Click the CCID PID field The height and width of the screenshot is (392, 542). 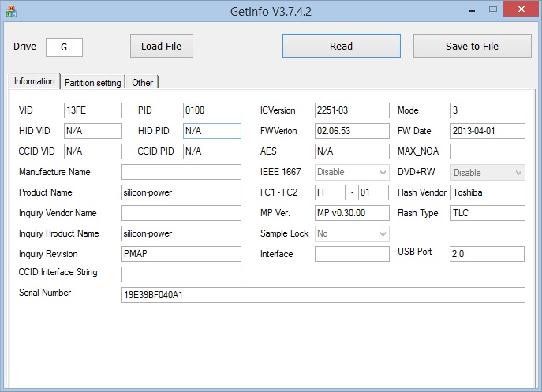click(212, 151)
